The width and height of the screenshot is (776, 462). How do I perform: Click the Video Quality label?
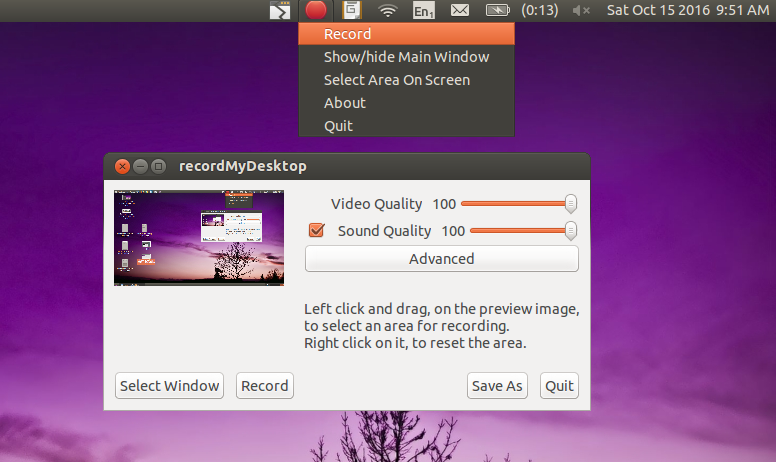tap(376, 204)
